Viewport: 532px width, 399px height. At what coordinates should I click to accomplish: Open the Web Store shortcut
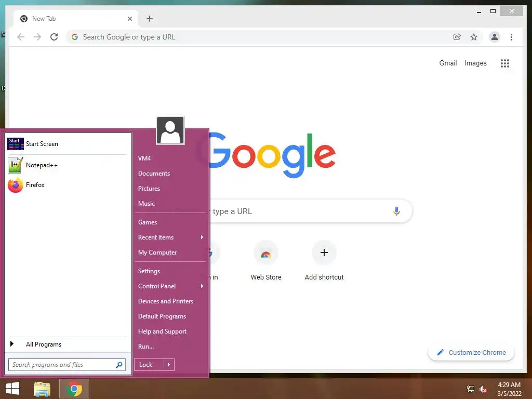point(266,261)
